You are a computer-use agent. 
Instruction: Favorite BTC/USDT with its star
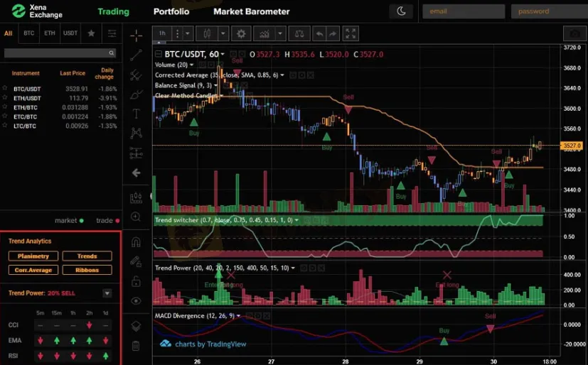coord(5,88)
